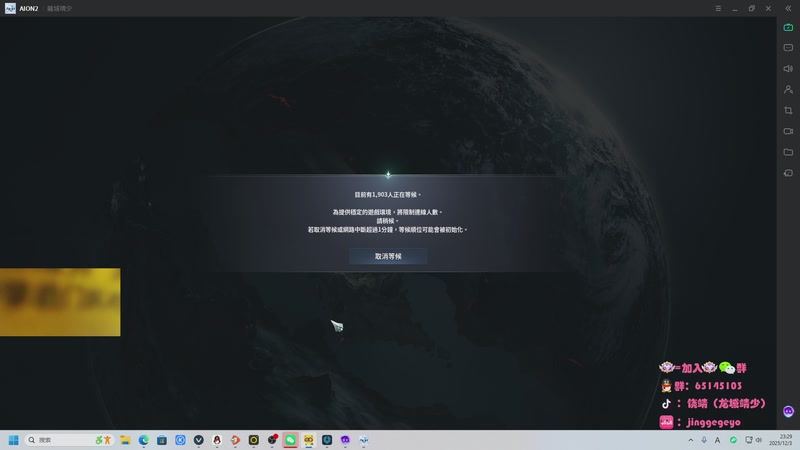This screenshot has width=800, height=450.
Task: Click the 取消等候 cancel waiting button
Action: pos(388,256)
